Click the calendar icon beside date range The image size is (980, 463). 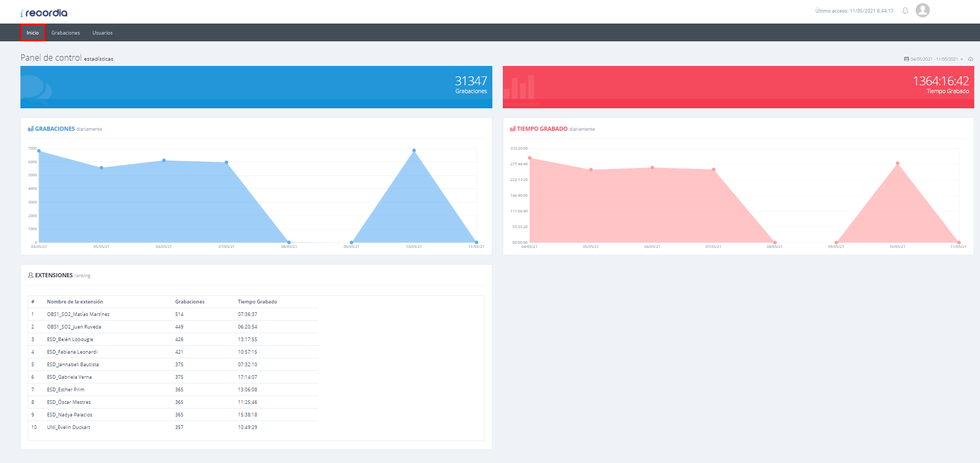click(x=907, y=59)
